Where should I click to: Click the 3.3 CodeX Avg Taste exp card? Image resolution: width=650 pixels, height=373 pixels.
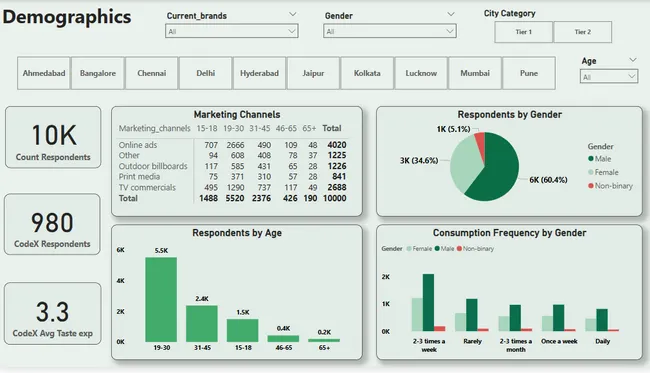[x=53, y=314]
